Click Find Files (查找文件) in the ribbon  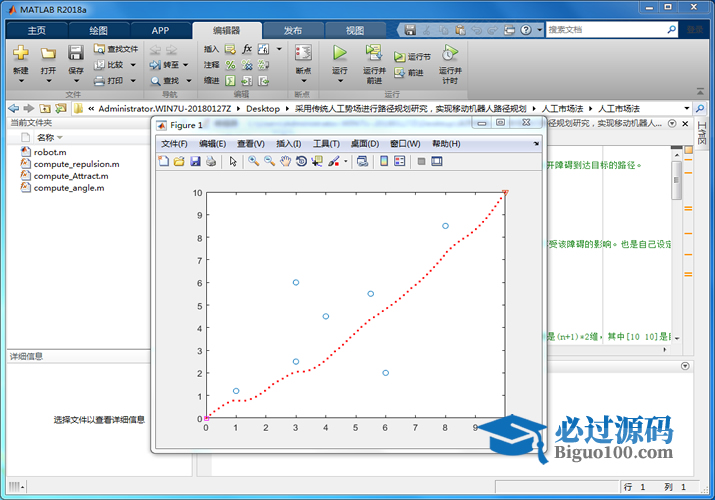(116, 49)
